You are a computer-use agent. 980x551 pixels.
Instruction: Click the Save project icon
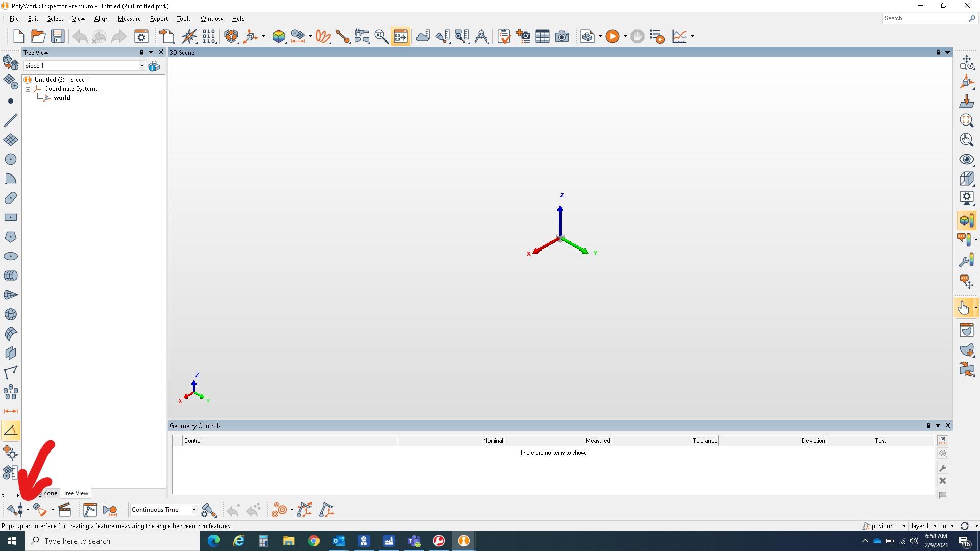[58, 36]
